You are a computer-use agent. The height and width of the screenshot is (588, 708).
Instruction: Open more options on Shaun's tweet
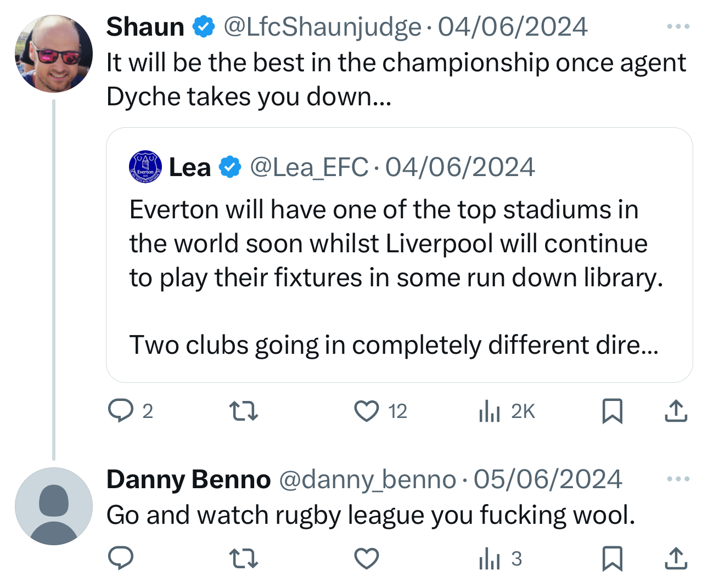pyautogui.click(x=678, y=26)
